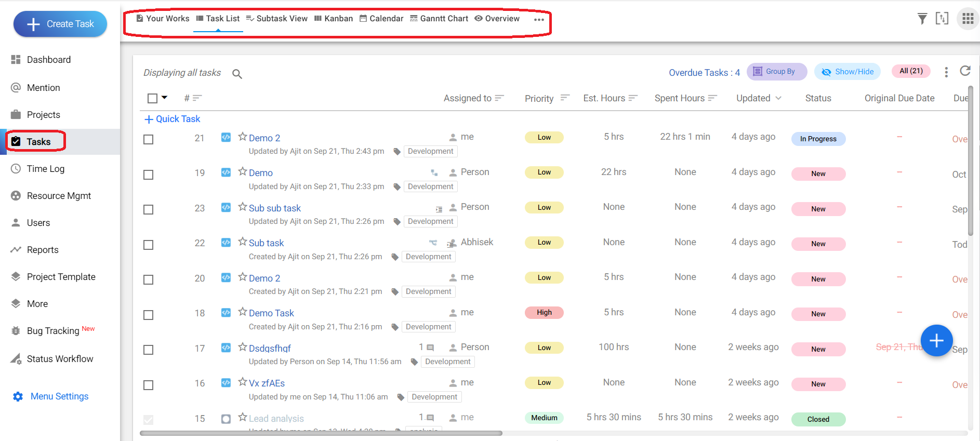Screen dimensions: 980x441
Task: Sort by Spent Hours column
Action: (712, 98)
